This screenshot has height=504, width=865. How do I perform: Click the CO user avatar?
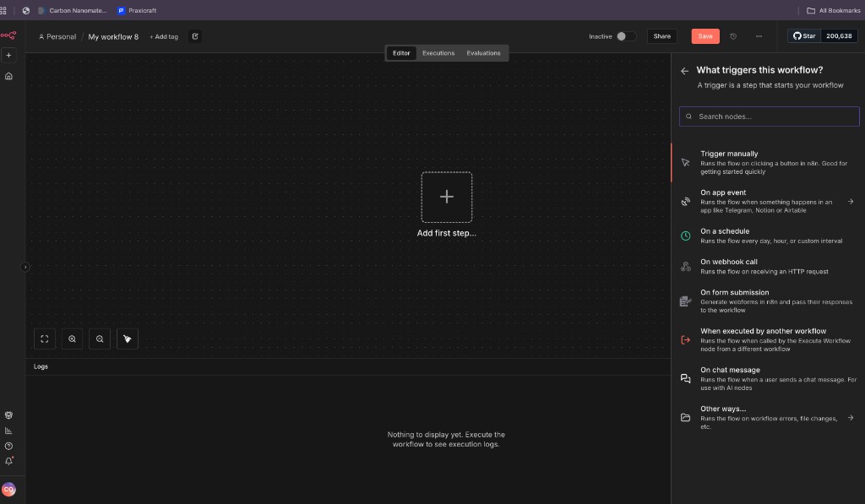[8, 489]
